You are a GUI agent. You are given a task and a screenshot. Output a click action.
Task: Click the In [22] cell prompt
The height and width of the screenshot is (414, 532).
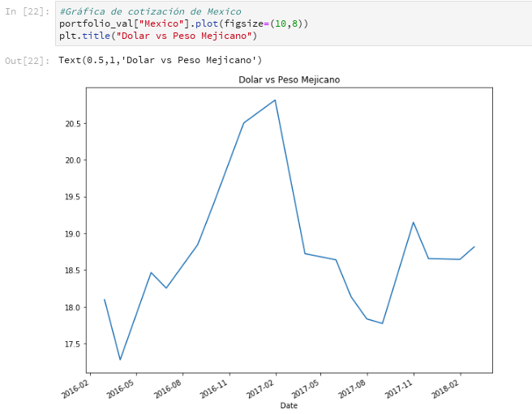28,11
